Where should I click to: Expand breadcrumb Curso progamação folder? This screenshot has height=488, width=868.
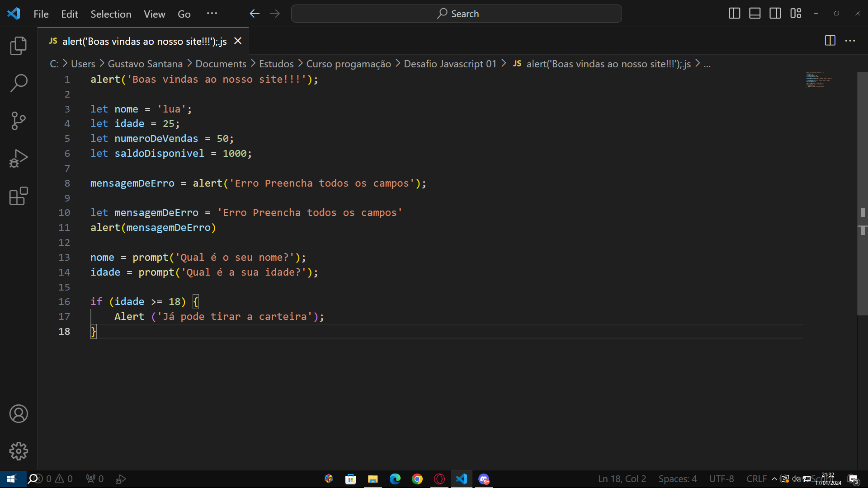[x=349, y=64]
